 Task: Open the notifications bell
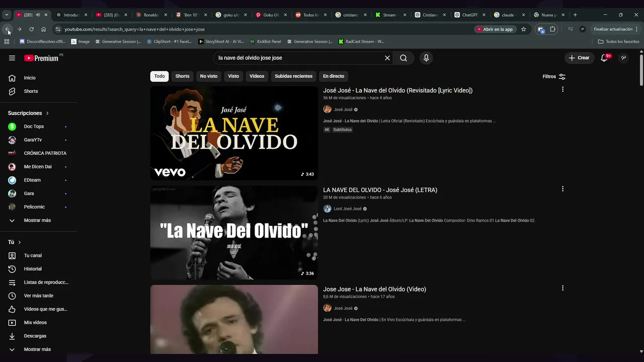604,58
